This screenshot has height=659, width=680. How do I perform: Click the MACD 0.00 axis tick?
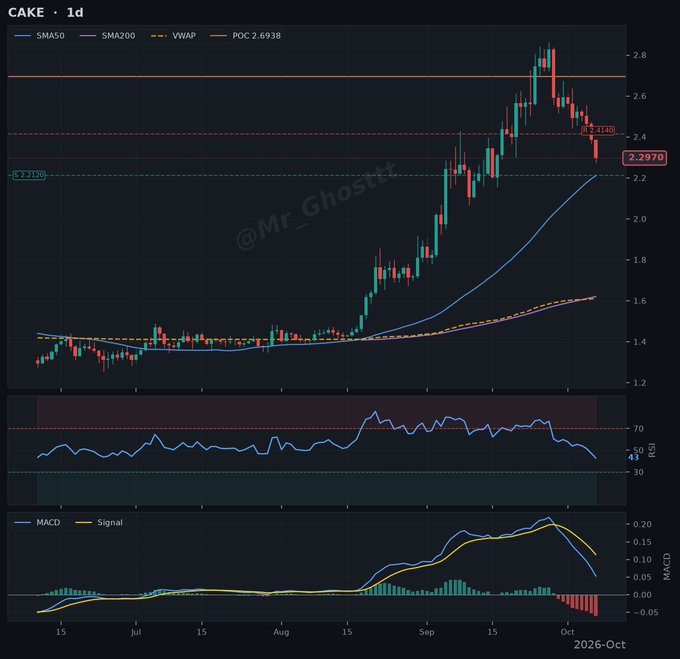point(642,595)
